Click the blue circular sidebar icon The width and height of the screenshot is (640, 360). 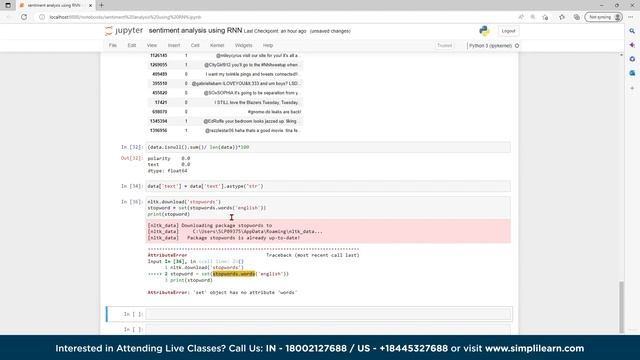(632, 59)
